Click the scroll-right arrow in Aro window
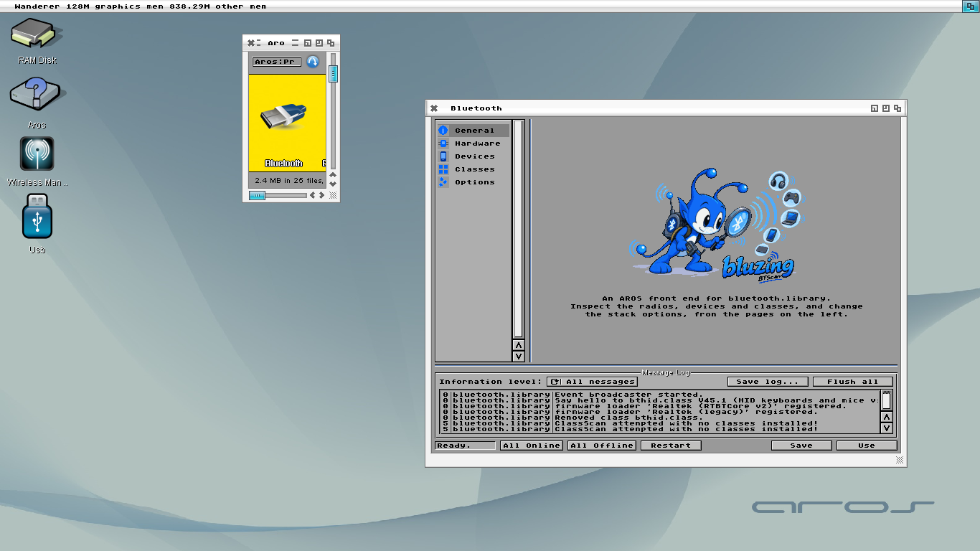This screenshot has height=551, width=980. click(x=321, y=195)
